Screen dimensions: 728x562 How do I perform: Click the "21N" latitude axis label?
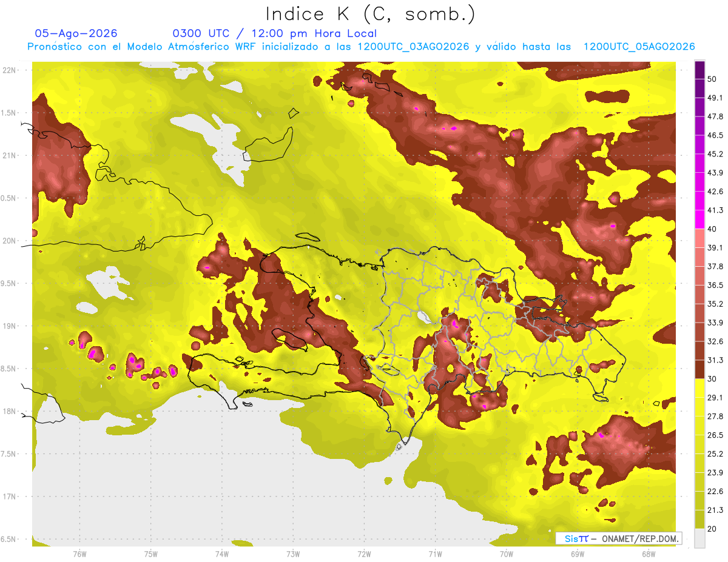click(x=9, y=155)
